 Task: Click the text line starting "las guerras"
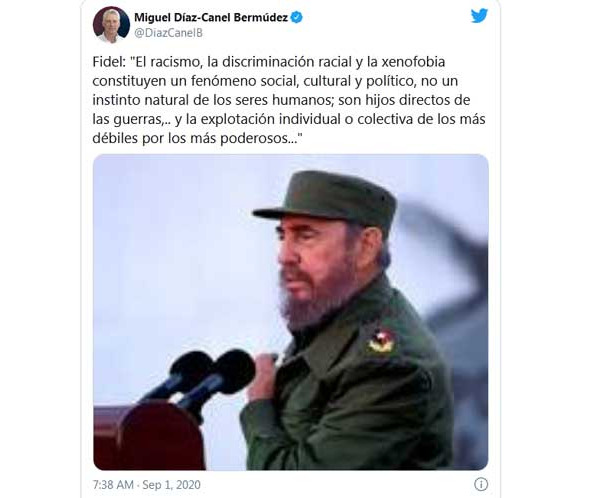click(289, 119)
